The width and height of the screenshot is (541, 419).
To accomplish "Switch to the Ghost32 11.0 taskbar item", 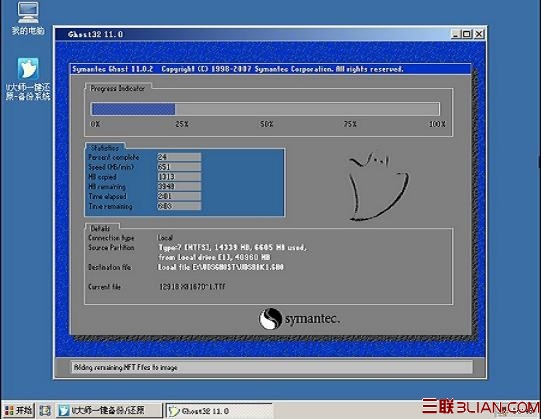I will tap(219, 411).
